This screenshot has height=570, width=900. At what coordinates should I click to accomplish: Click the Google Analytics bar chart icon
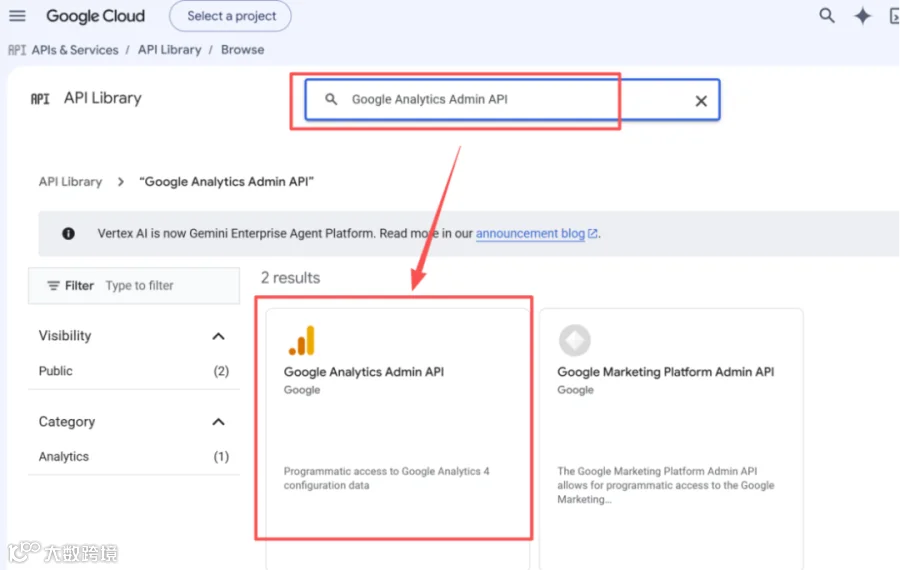302,340
